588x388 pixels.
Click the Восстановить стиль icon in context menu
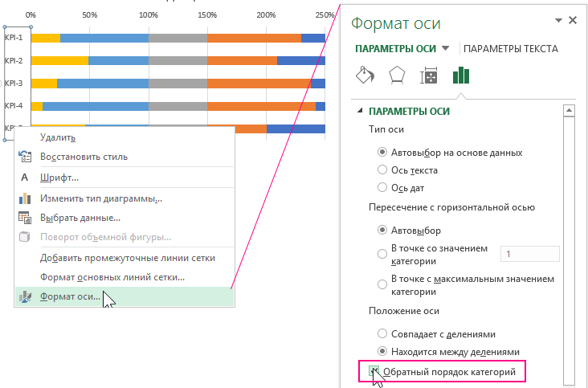tap(25, 157)
